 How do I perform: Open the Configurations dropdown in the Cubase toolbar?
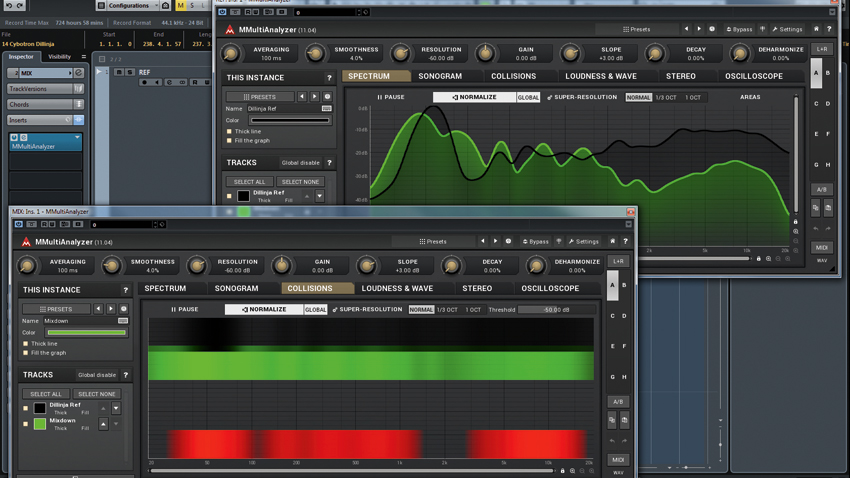click(128, 5)
